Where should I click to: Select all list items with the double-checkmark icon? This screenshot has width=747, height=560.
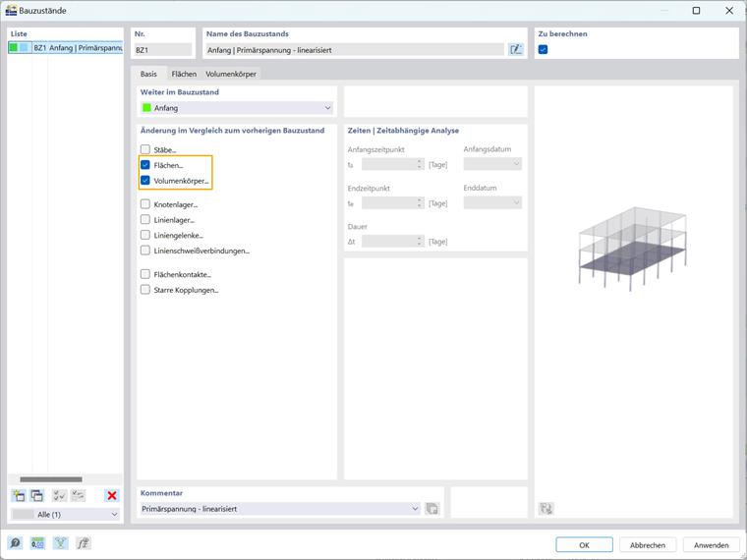pyautogui.click(x=60, y=495)
